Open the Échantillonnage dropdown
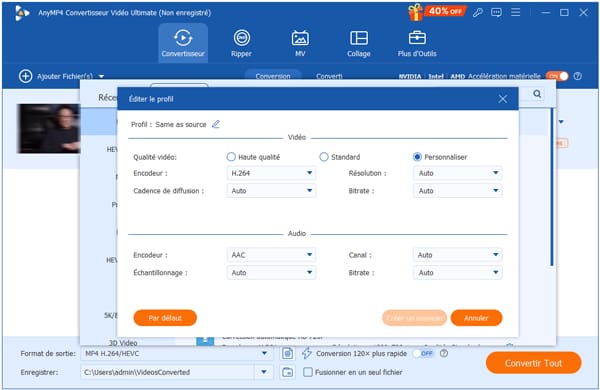Screen dimensions: 600x390 (x=271, y=273)
